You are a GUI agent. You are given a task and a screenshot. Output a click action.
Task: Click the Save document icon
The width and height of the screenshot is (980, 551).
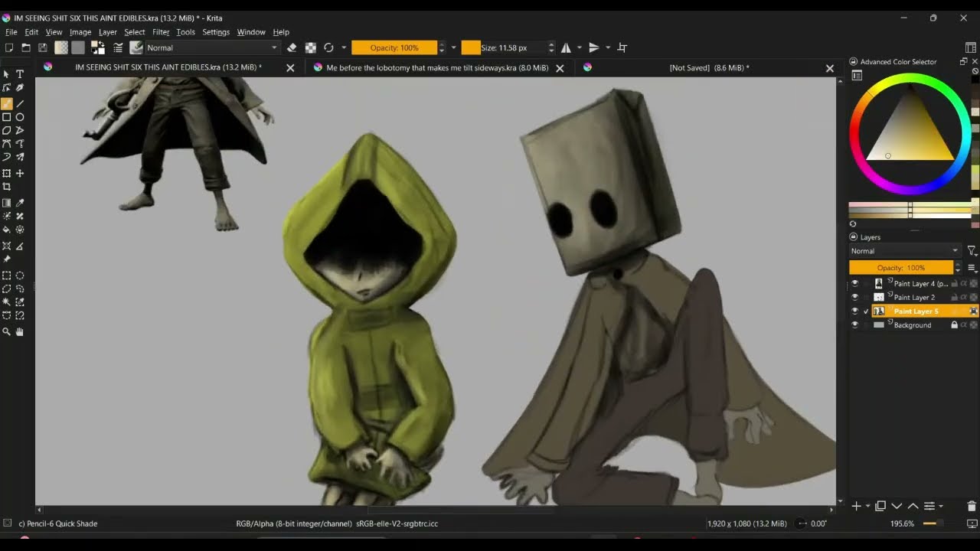coord(42,47)
